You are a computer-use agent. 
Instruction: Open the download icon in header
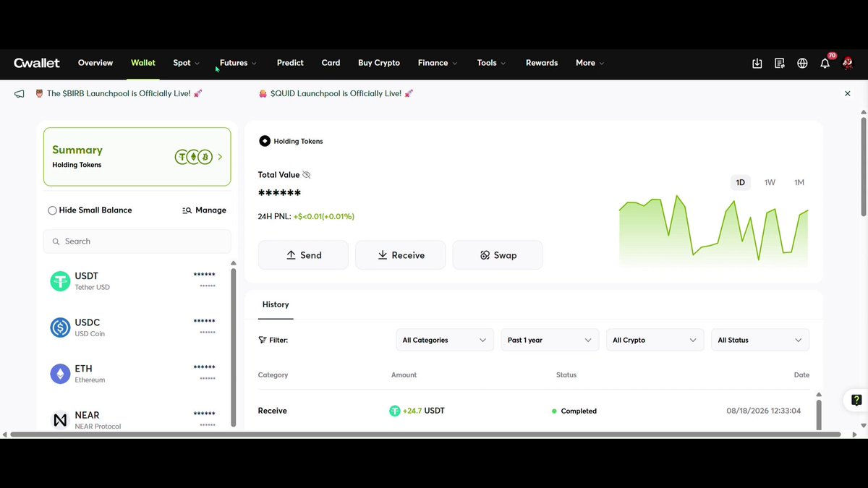(x=757, y=63)
